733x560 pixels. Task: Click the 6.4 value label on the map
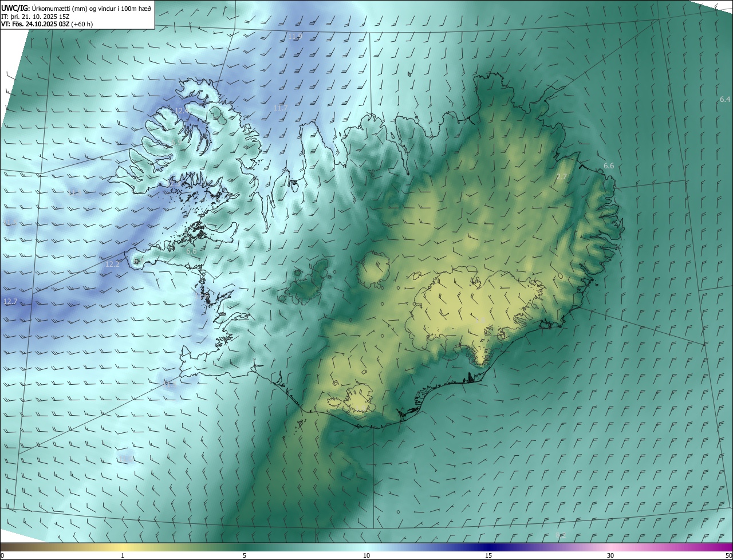725,99
